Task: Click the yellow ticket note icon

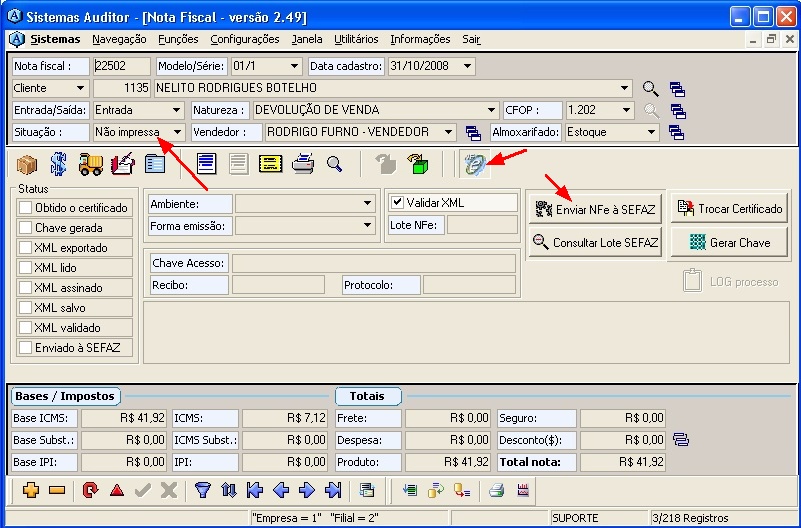Action: point(271,164)
